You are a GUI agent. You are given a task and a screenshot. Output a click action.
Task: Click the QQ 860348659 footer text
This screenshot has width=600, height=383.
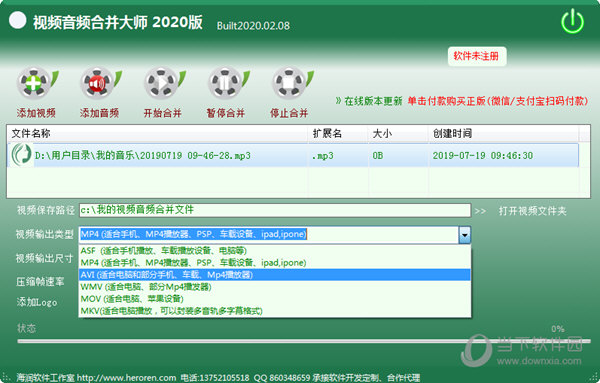282,378
